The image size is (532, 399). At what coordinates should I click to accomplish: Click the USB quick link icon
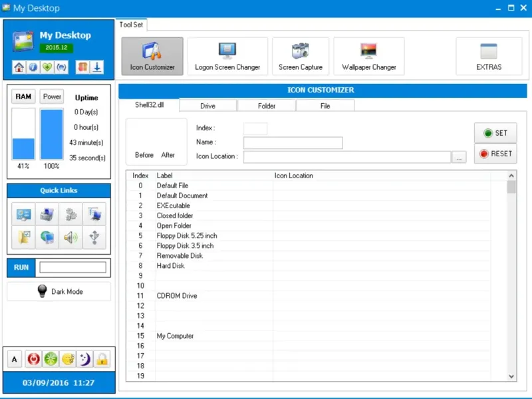coord(94,237)
